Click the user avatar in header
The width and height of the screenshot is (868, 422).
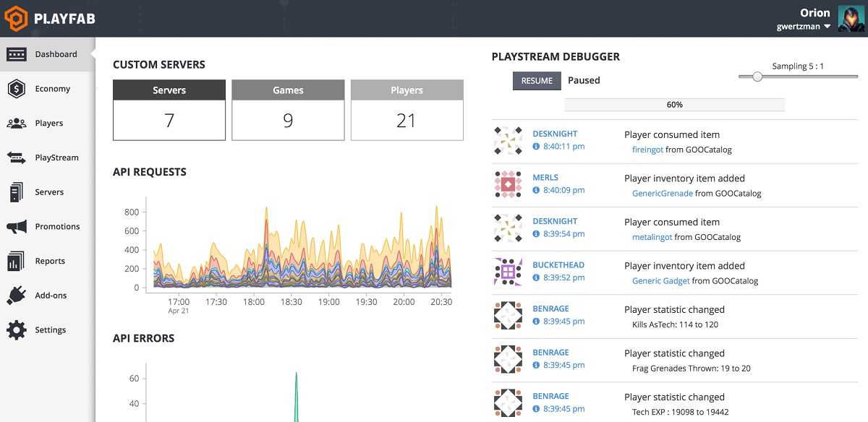[x=851, y=19]
